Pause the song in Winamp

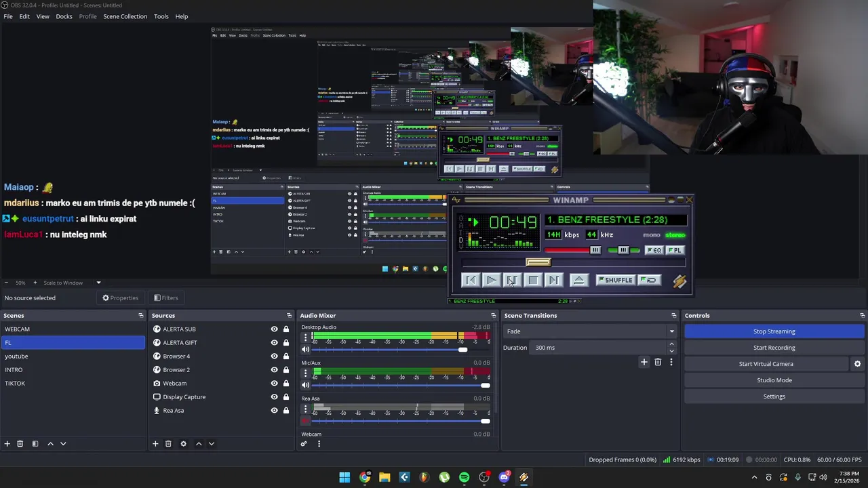[x=513, y=280]
